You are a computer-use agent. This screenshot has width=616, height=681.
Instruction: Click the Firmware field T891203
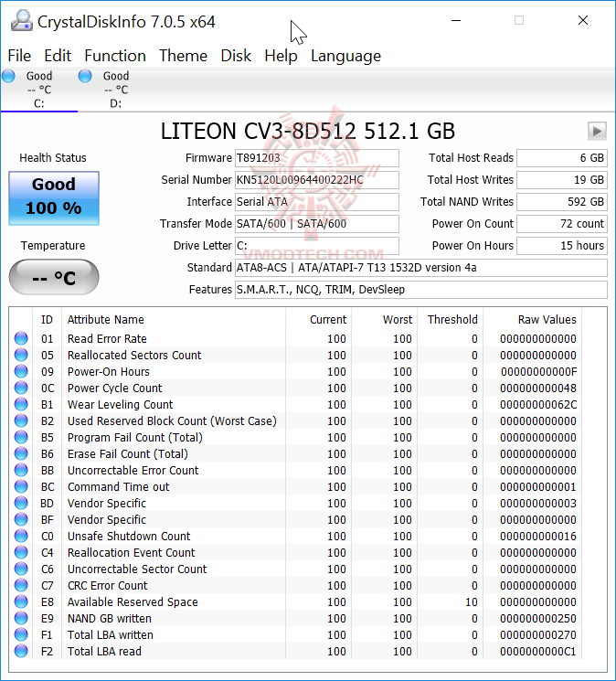[317, 158]
